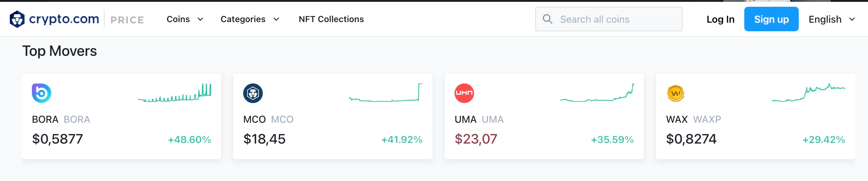The width and height of the screenshot is (868, 181).
Task: Click the gold WAX coin icon
Action: click(675, 93)
